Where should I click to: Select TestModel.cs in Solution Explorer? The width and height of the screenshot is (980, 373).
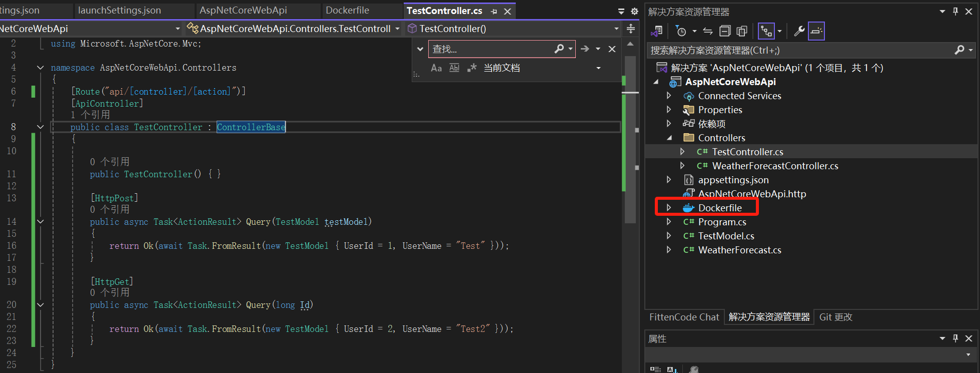[x=726, y=236]
